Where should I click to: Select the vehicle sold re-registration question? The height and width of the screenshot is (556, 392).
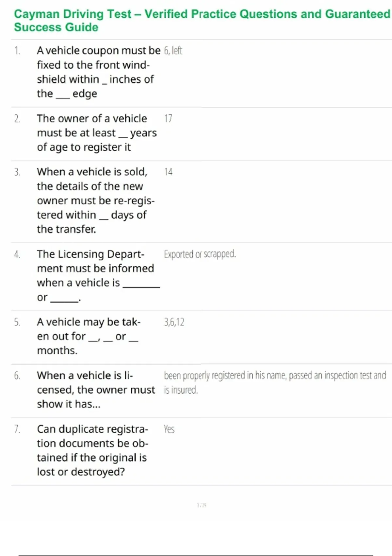tap(95, 200)
